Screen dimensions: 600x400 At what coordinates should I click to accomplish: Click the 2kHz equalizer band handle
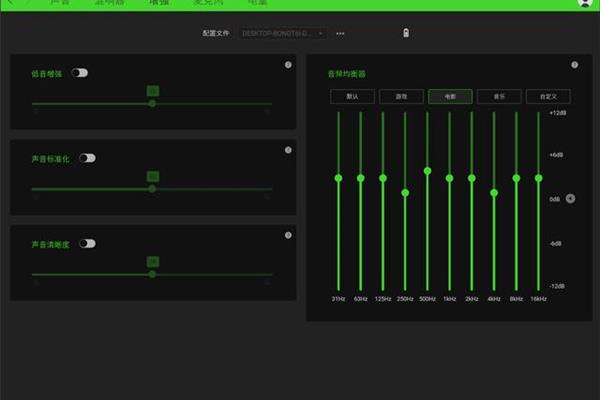coord(472,178)
